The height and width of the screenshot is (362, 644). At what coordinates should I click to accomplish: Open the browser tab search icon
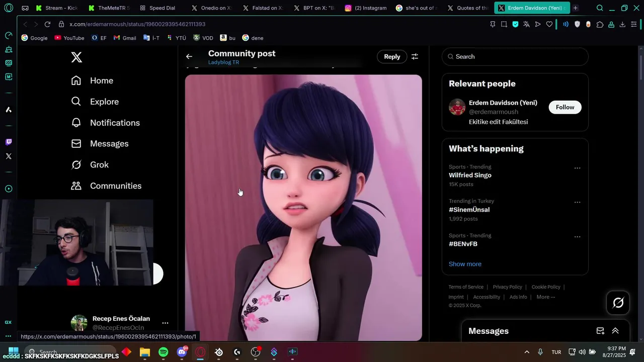pyautogui.click(x=600, y=8)
